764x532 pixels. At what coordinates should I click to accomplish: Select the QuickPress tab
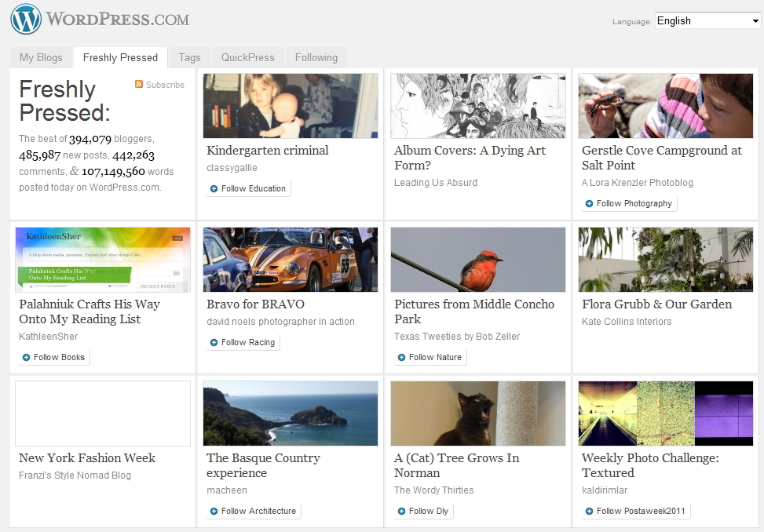point(247,57)
